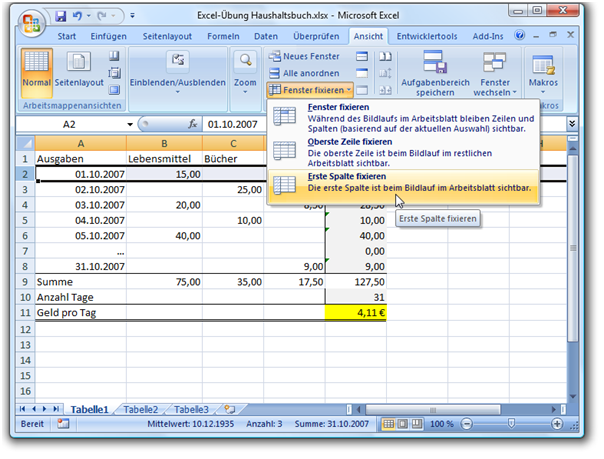Select Normal view icon in status bar
This screenshot has width=604, height=459.
pos(388,424)
